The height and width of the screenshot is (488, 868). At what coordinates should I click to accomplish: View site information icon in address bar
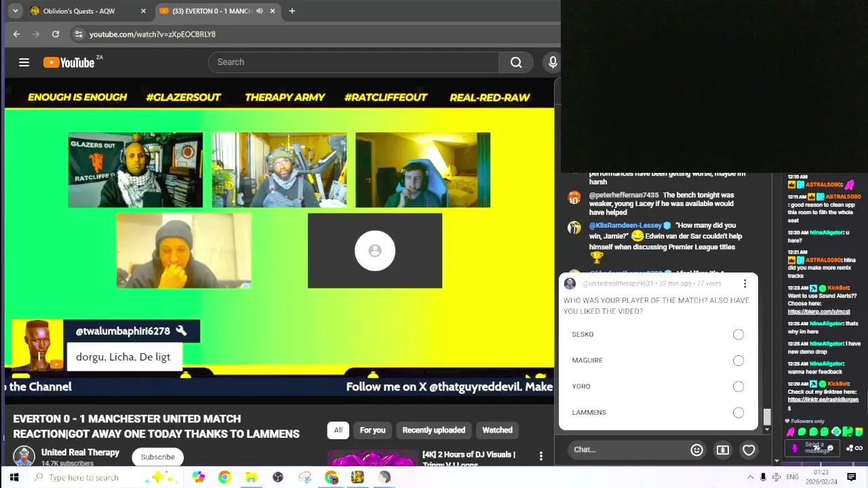point(79,34)
